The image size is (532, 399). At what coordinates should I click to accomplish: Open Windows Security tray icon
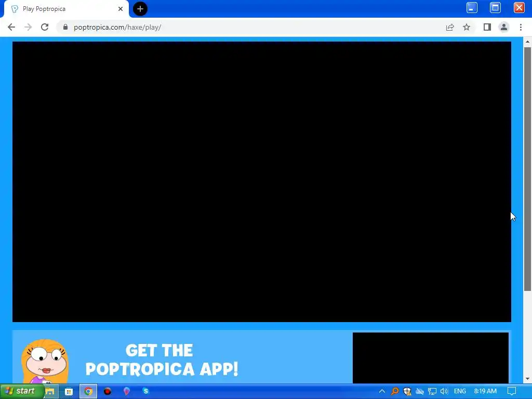407,391
